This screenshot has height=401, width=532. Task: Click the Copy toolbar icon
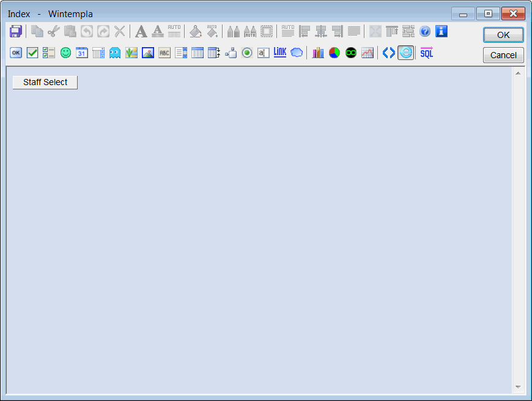(x=37, y=32)
